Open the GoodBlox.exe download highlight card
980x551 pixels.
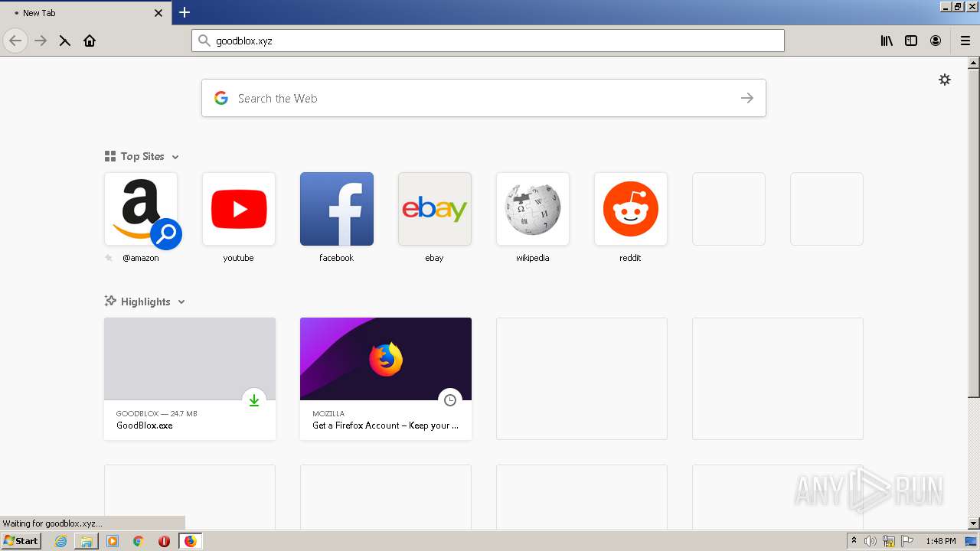click(x=190, y=379)
